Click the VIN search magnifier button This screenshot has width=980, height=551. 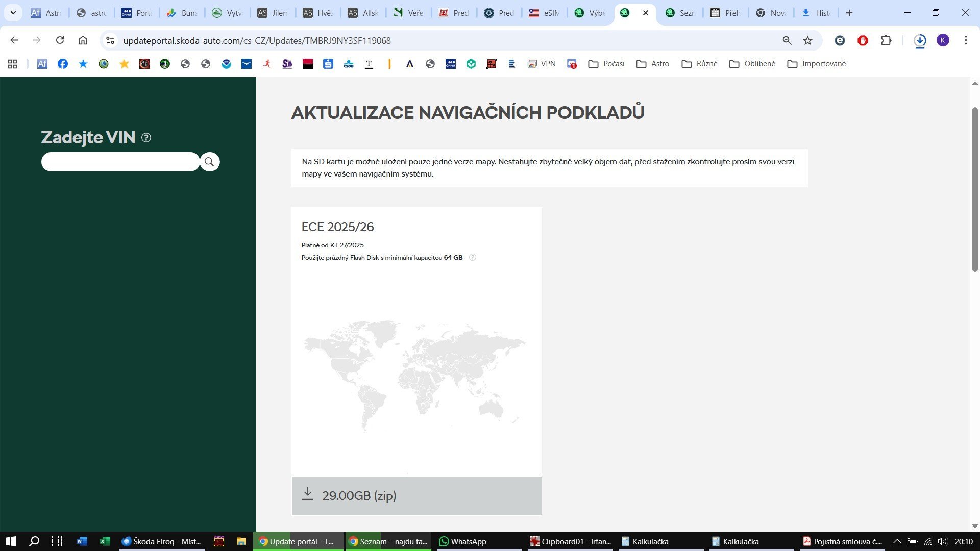209,162
